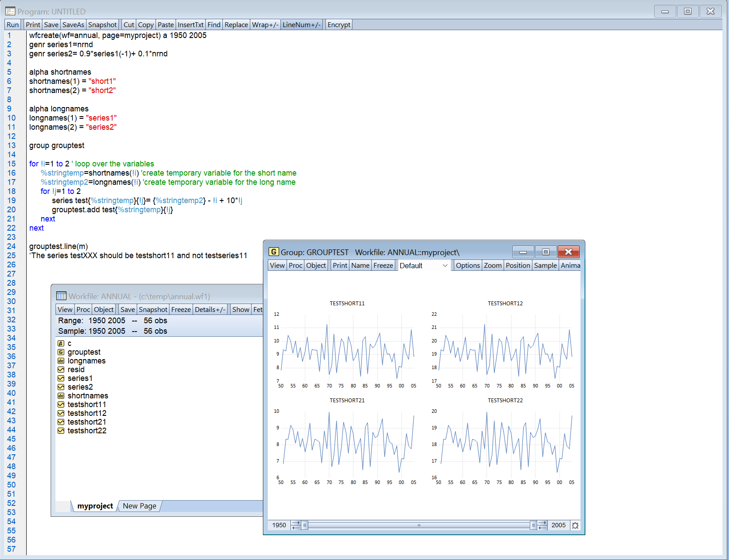Select grouptest group icon in workfile
The image size is (729, 560).
61,352
